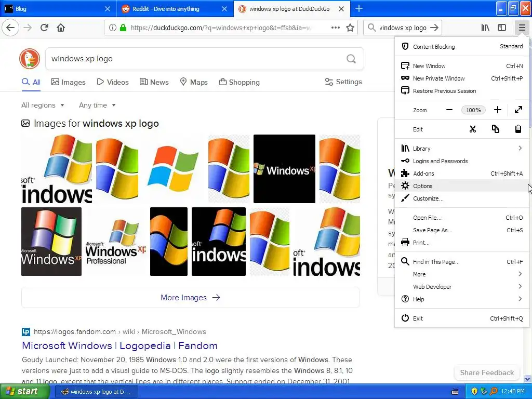This screenshot has height=399, width=532.
Task: Toggle the sidebar toolbar icon
Action: 502,28
